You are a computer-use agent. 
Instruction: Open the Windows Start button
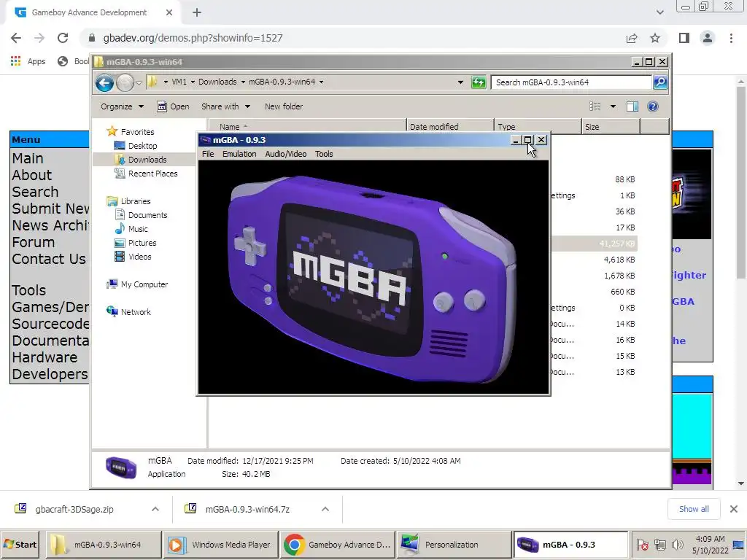(x=20, y=545)
